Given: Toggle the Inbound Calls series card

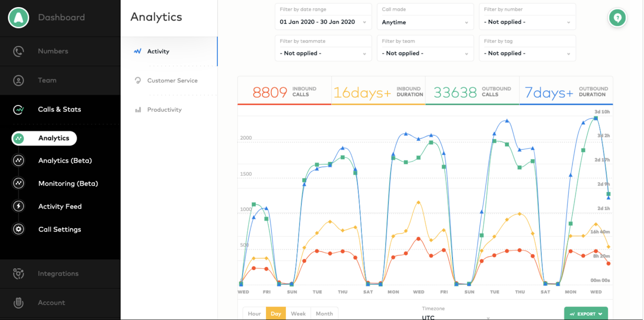Looking at the screenshot, I should (x=285, y=91).
